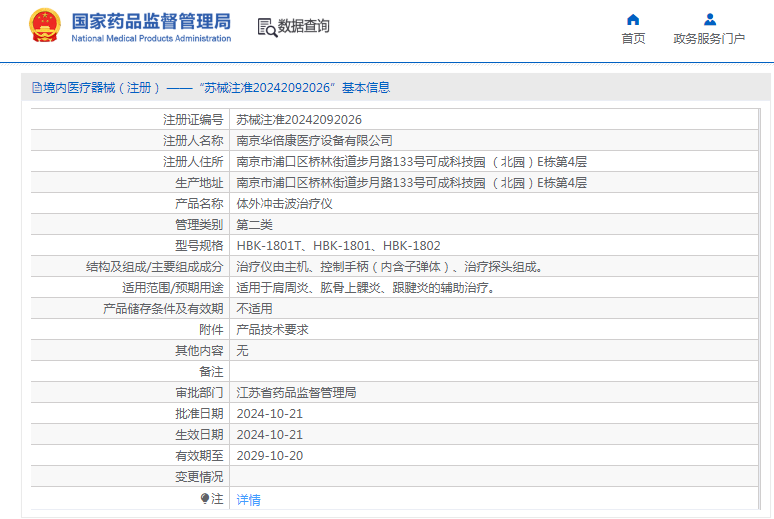The height and width of the screenshot is (519, 774).
Task: Click the 型号规格 row label
Action: tap(199, 246)
